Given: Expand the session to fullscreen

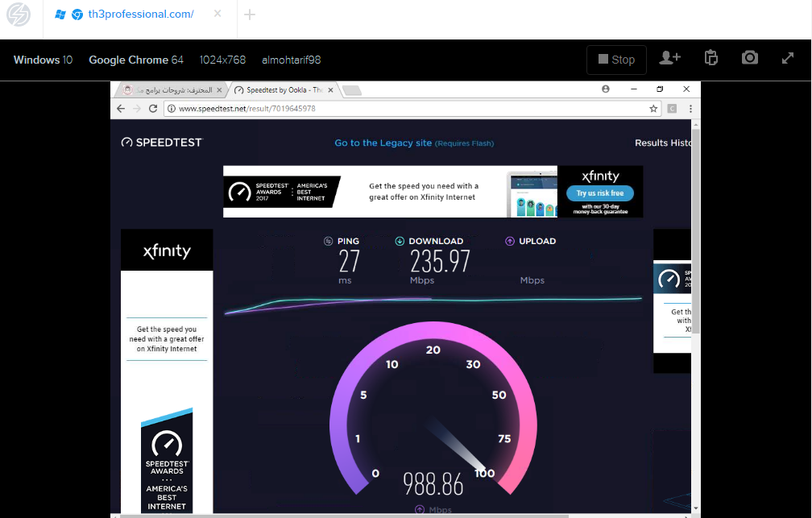Looking at the screenshot, I should 788,59.
